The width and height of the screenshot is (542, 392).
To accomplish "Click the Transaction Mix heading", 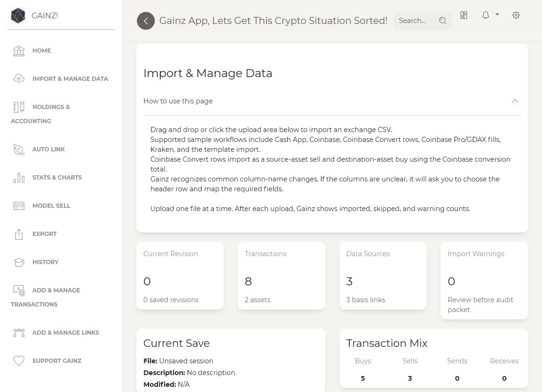I will pyautogui.click(x=387, y=343).
